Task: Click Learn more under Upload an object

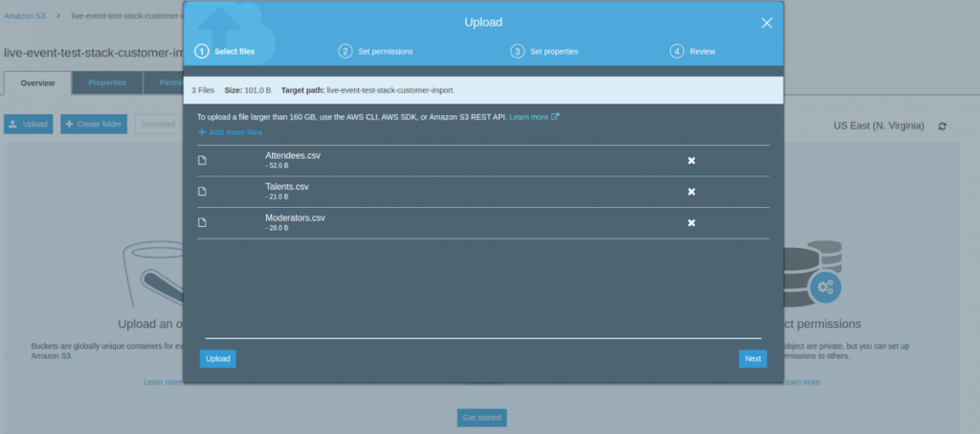Action: click(x=163, y=382)
